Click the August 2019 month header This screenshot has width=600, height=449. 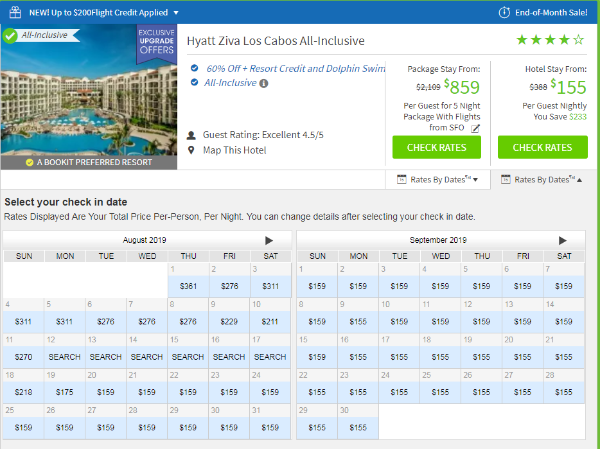coord(144,240)
